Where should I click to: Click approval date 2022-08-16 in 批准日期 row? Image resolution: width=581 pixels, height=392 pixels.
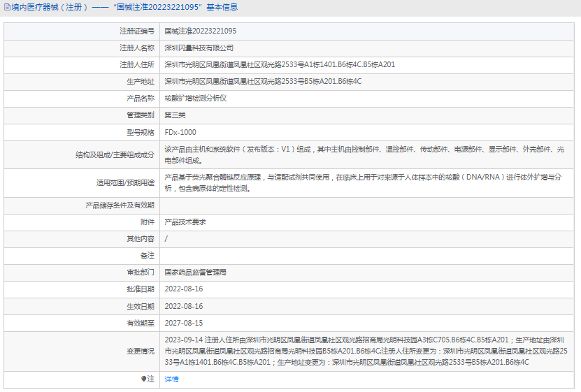click(x=184, y=289)
